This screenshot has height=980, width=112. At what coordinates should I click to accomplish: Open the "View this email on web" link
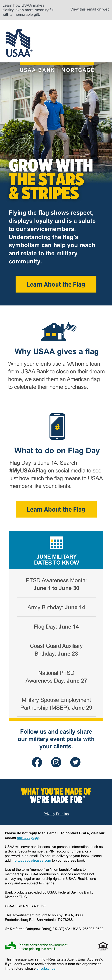tap(90, 9)
